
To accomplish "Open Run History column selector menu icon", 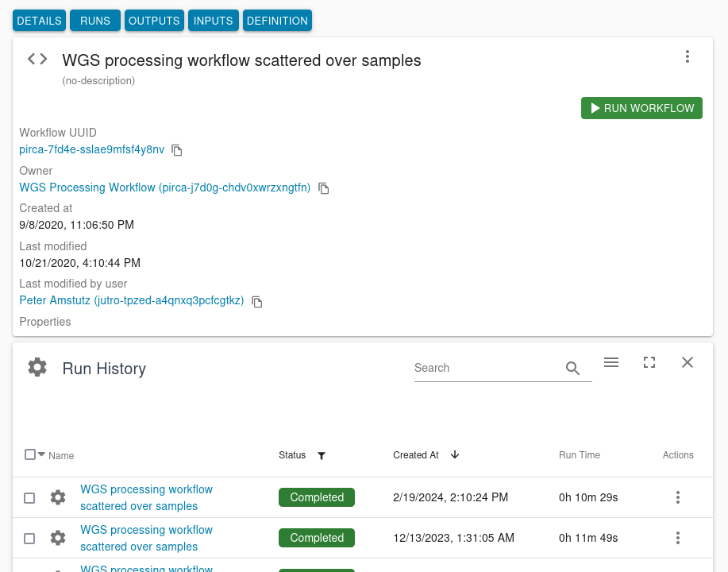I will click(611, 362).
